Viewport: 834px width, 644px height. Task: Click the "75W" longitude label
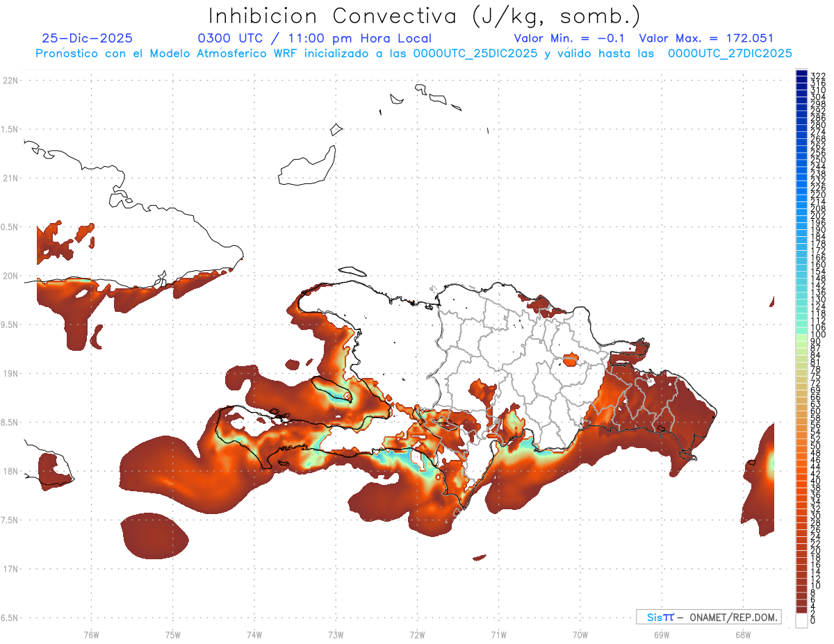pyautogui.click(x=172, y=634)
